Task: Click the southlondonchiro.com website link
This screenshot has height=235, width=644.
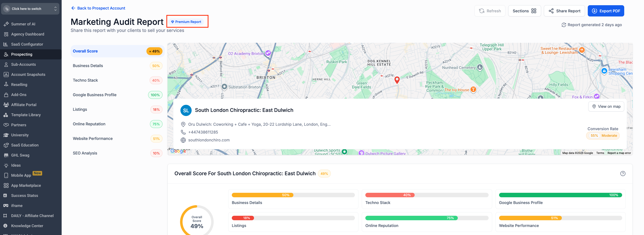Action: pos(209,140)
